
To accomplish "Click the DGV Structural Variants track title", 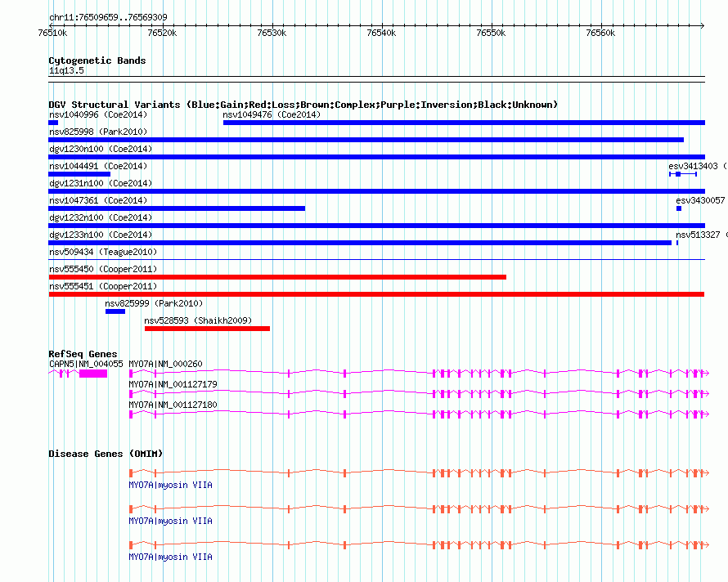I will pos(303,105).
